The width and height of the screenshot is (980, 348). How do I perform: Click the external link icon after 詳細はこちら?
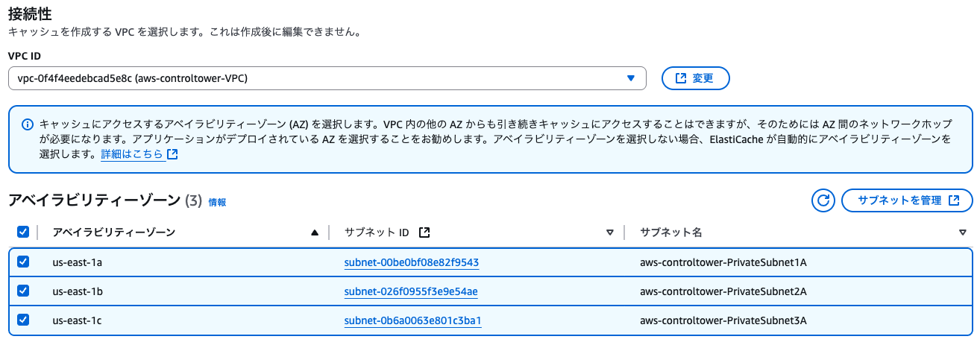tap(173, 155)
